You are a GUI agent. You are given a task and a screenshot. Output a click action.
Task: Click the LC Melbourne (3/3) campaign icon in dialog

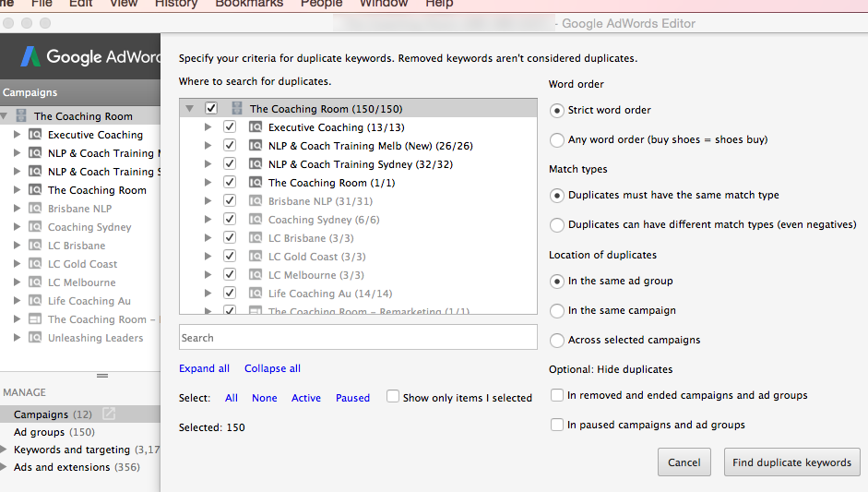(x=256, y=275)
